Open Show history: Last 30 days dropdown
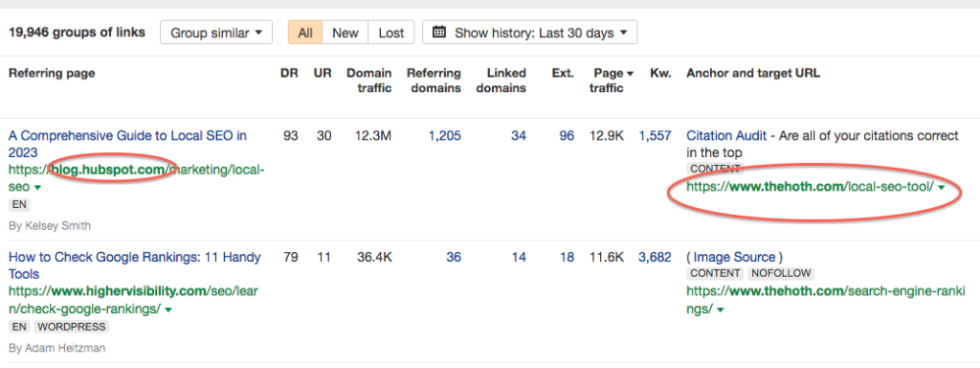 tap(530, 33)
